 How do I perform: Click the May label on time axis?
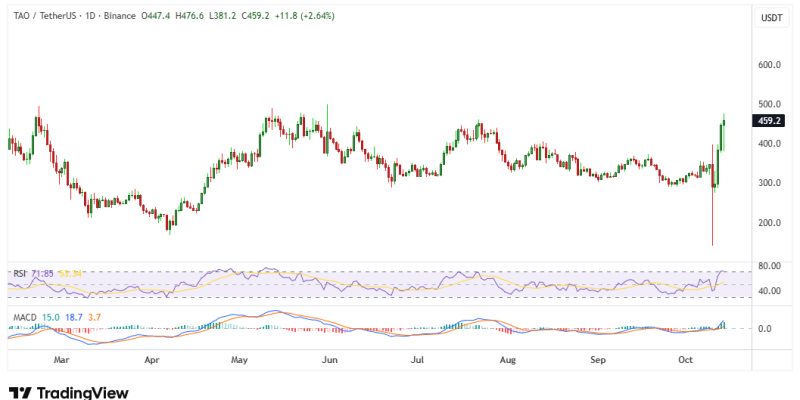coord(239,357)
